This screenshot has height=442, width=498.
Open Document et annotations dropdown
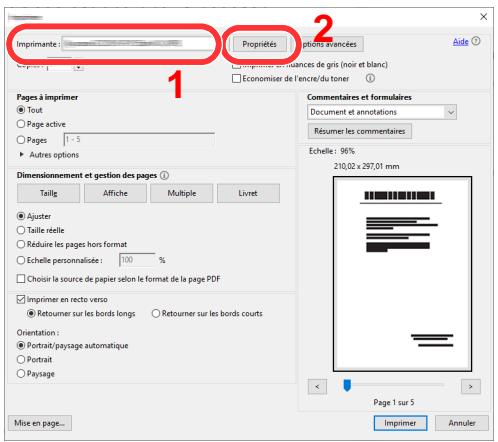click(382, 112)
